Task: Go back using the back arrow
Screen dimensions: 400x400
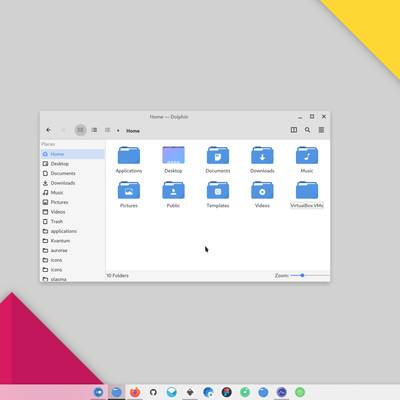Action: pos(49,130)
